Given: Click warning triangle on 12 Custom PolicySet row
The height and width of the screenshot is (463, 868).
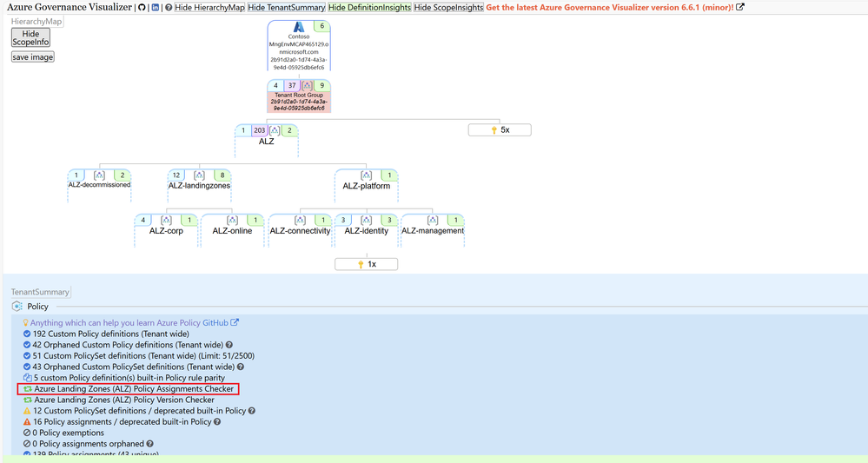Looking at the screenshot, I should [27, 411].
